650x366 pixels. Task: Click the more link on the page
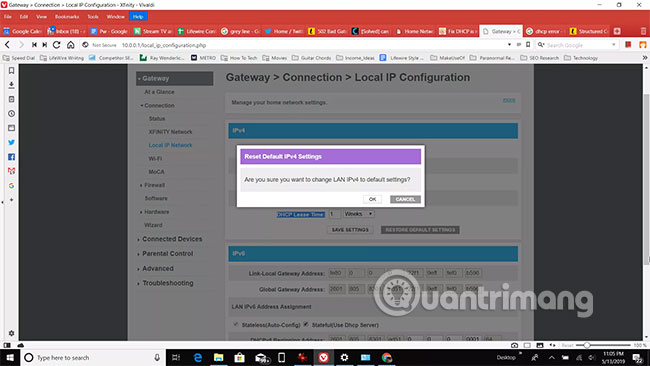point(509,100)
